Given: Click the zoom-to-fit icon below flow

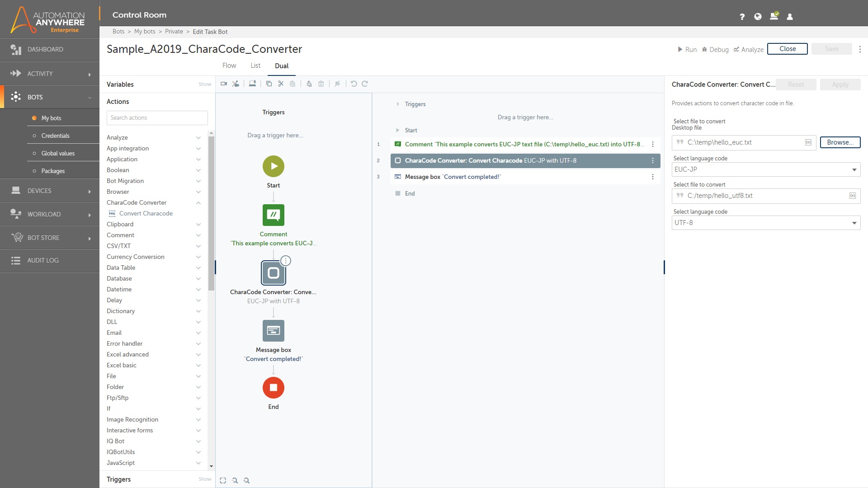Looking at the screenshot, I should point(223,480).
